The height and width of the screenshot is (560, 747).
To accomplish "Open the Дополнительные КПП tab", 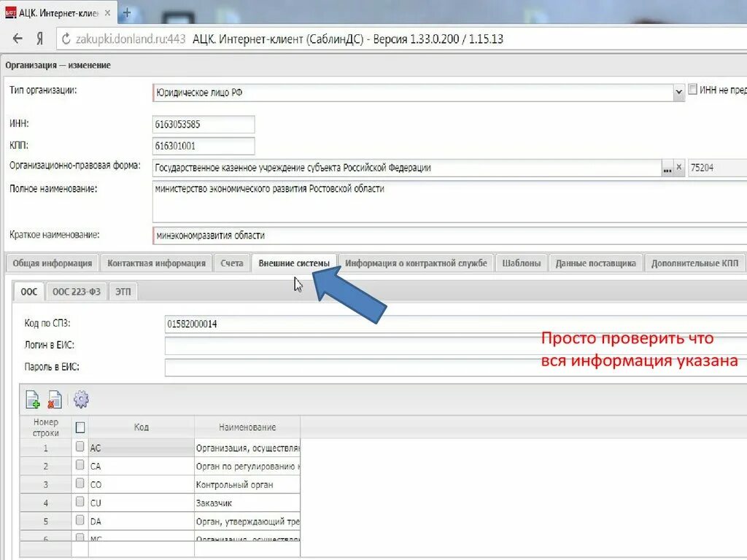I will point(694,262).
